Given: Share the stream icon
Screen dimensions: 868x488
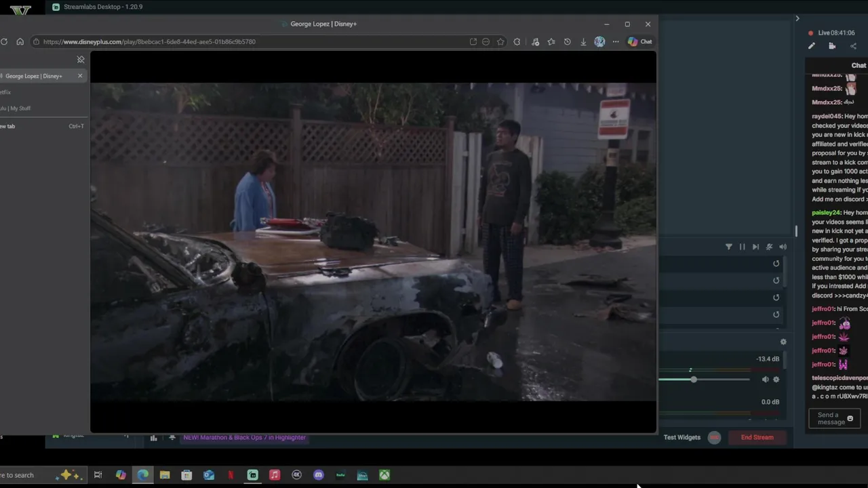Looking at the screenshot, I should (853, 46).
